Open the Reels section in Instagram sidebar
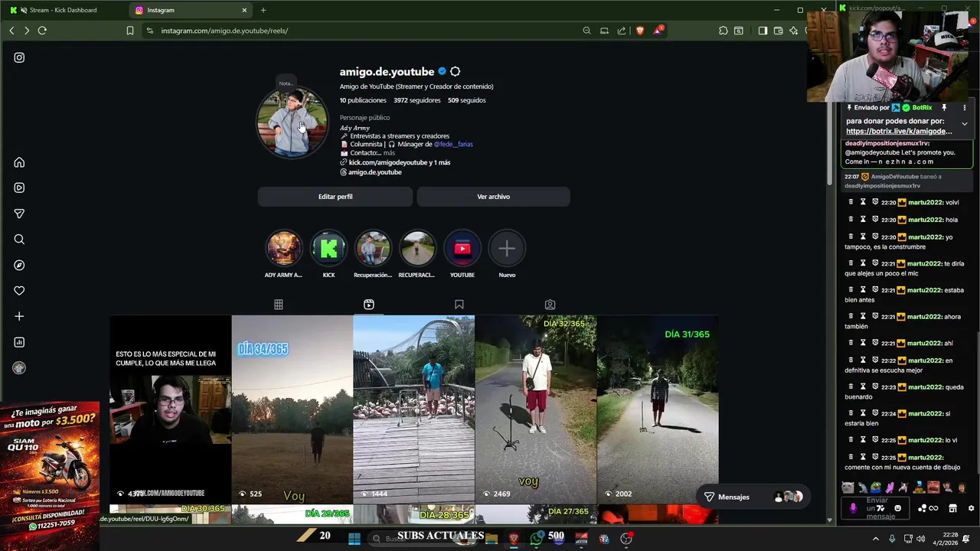The width and height of the screenshot is (980, 551). pyautogui.click(x=19, y=187)
